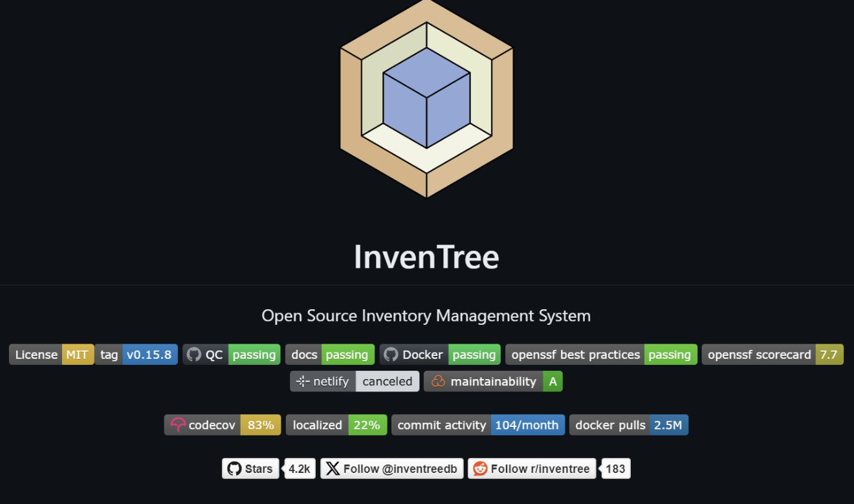Image resolution: width=854 pixels, height=504 pixels.
Task: Click the 'canceled' netlify status
Action: click(388, 382)
